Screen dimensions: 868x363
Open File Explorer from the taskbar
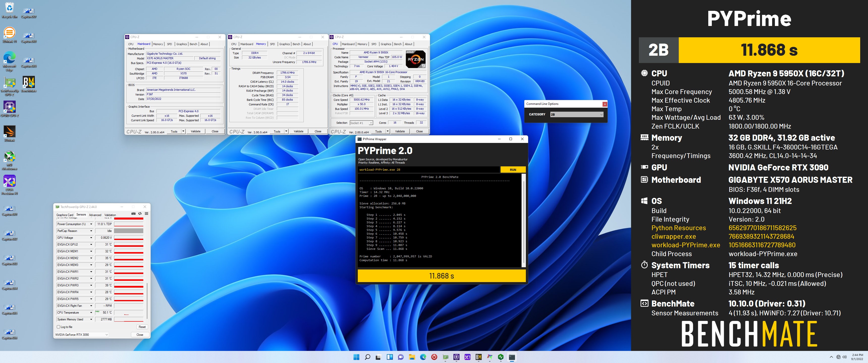pos(412,357)
